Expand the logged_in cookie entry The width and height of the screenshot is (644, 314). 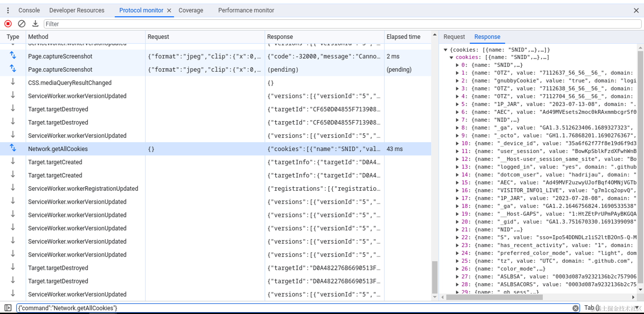tap(457, 167)
